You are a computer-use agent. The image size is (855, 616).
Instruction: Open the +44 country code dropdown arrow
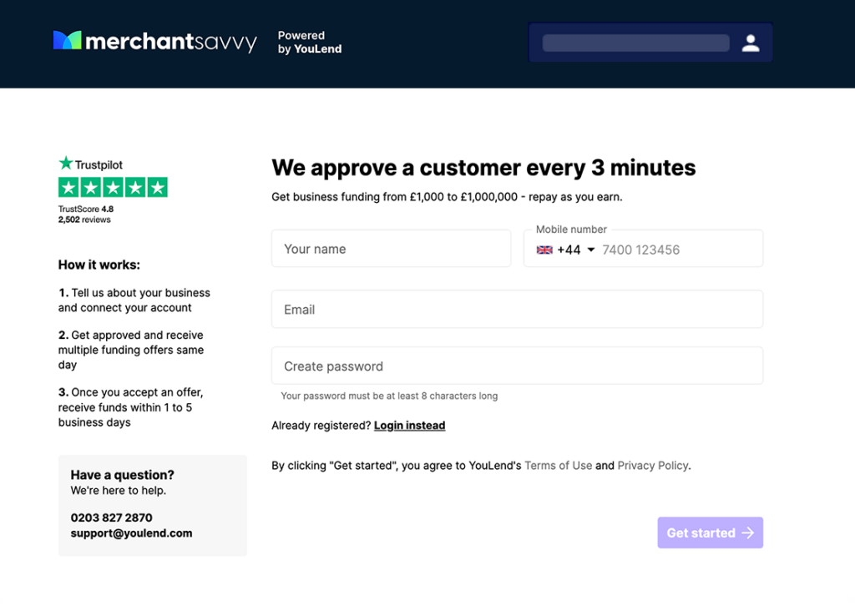pos(590,250)
